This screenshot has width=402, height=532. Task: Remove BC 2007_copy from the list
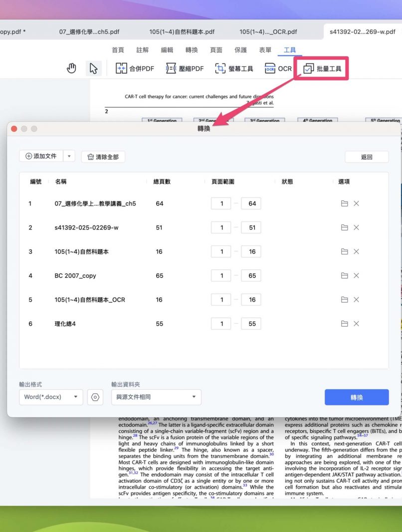click(356, 276)
